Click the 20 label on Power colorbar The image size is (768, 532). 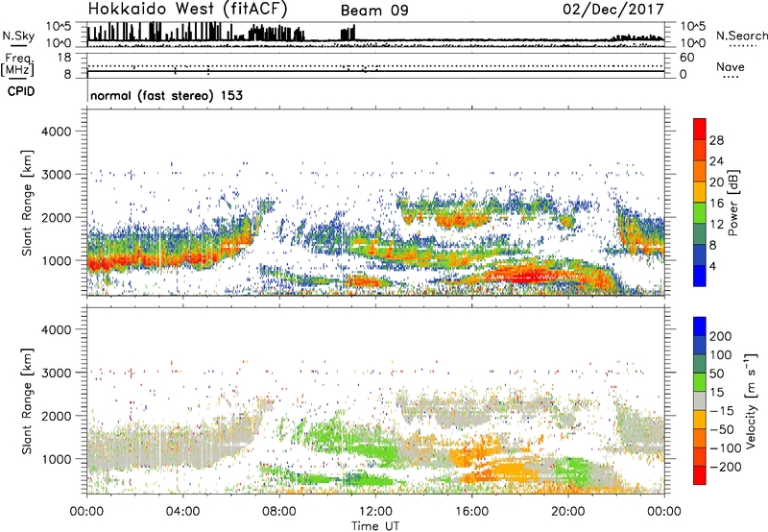pyautogui.click(x=716, y=182)
